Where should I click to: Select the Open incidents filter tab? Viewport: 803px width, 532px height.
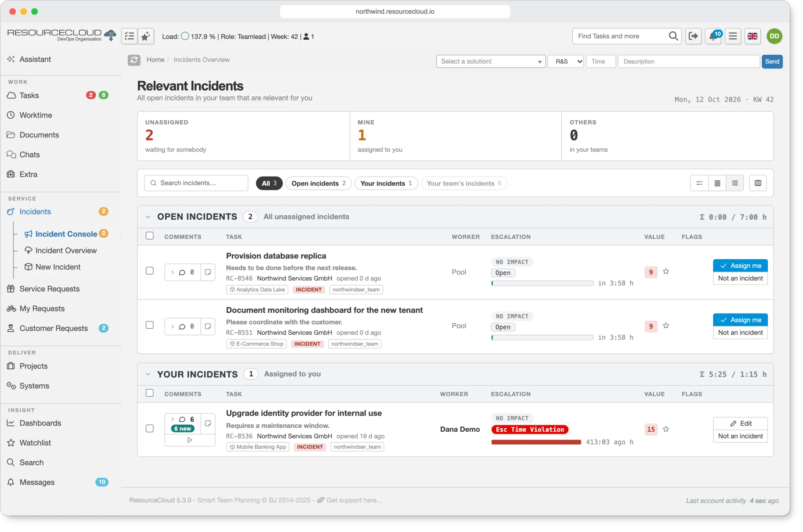pos(318,183)
